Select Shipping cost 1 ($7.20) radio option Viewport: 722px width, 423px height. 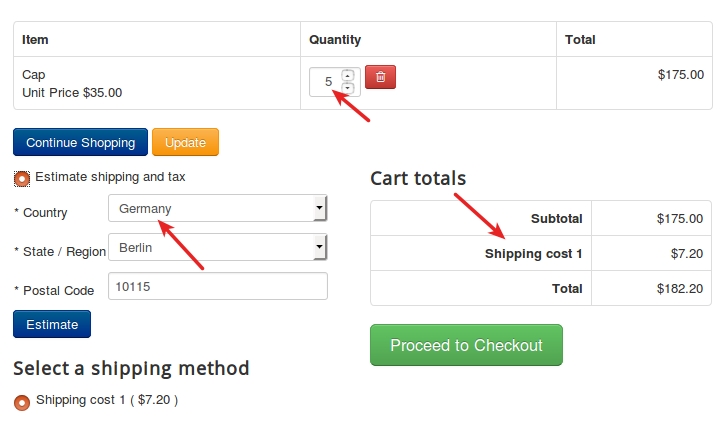point(22,402)
